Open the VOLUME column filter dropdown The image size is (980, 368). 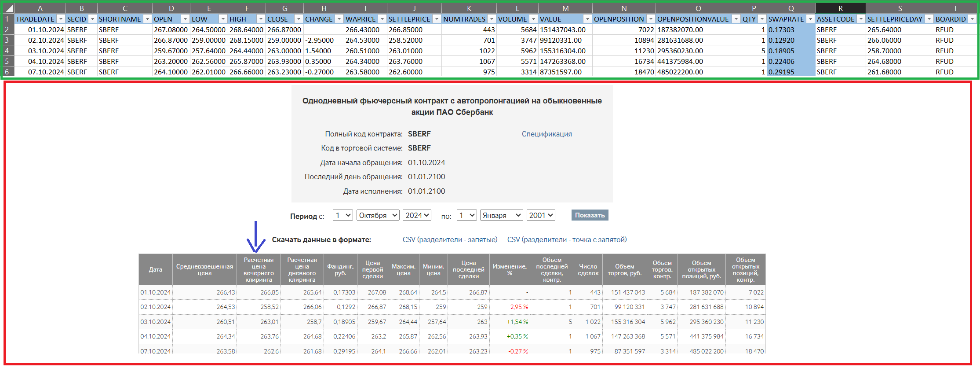click(x=533, y=19)
